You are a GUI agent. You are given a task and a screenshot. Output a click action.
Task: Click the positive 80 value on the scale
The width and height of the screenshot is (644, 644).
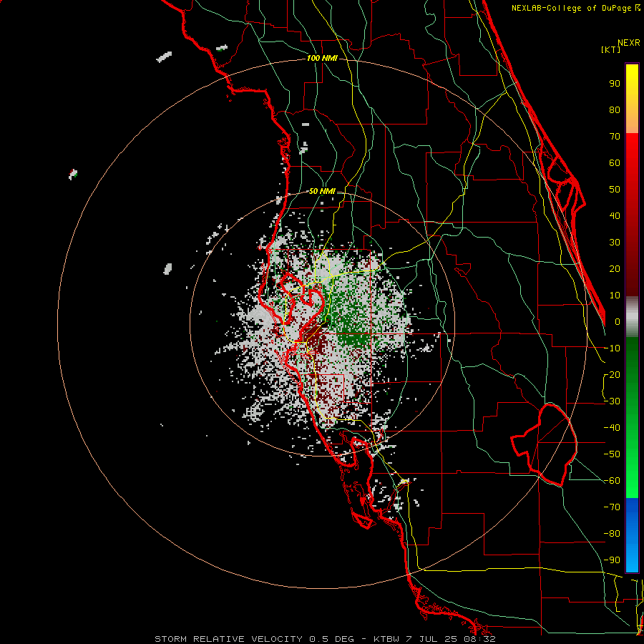[x=615, y=109]
